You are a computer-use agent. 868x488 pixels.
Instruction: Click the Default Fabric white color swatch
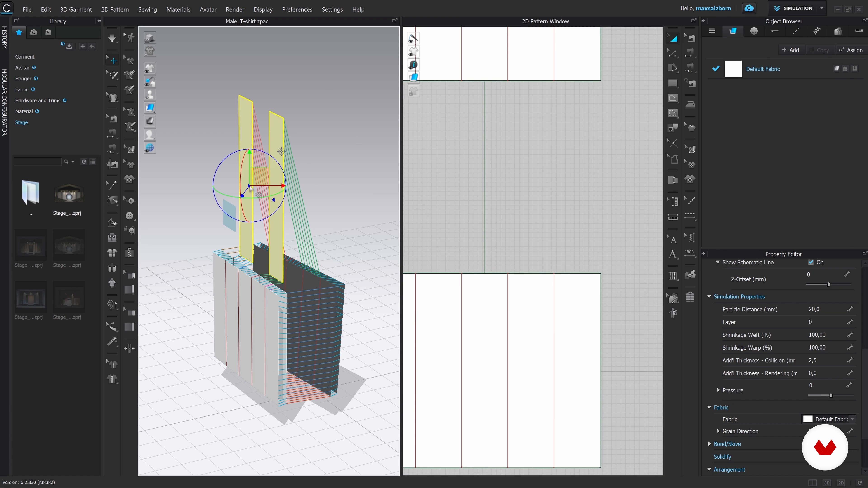point(733,69)
